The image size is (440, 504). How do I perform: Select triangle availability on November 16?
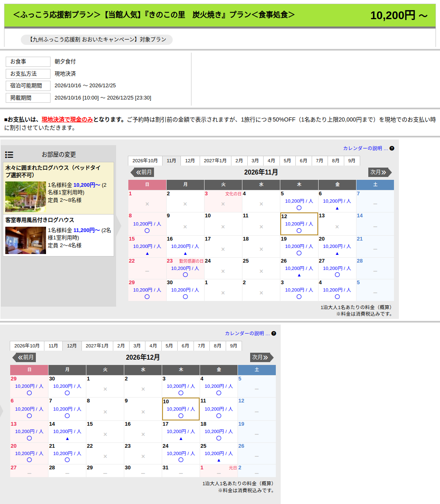185,254
